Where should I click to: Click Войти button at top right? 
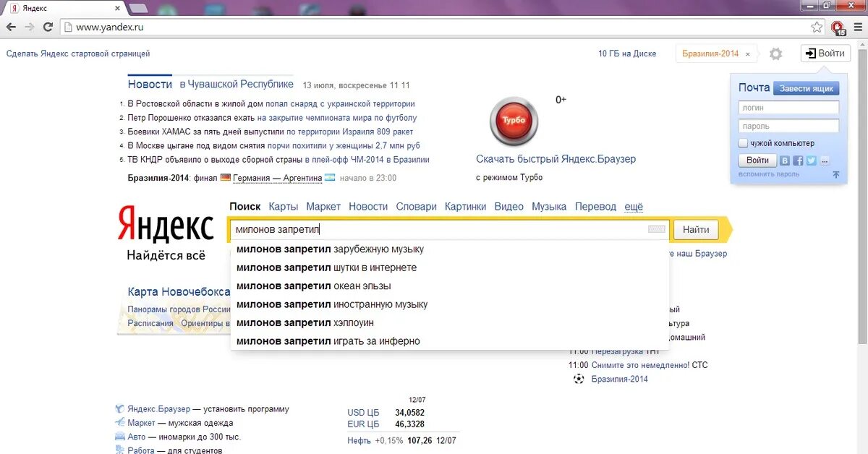coord(825,53)
